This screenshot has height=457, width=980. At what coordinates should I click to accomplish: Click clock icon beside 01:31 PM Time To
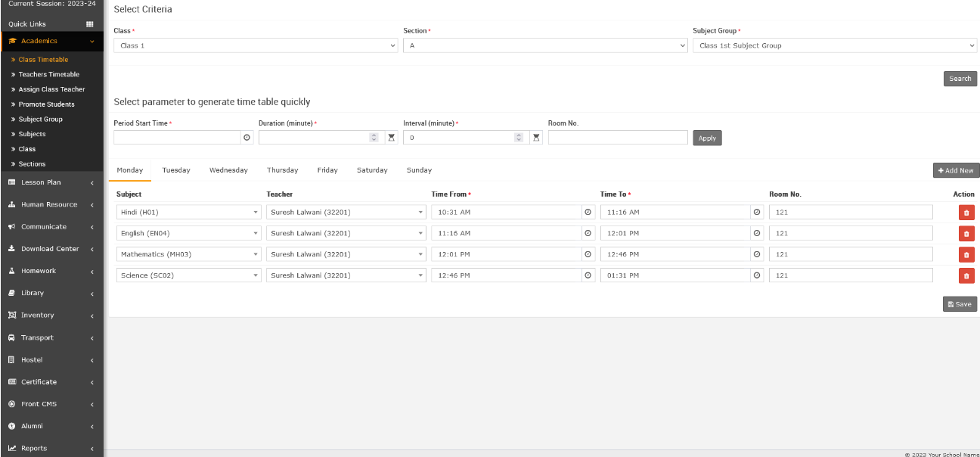pos(757,275)
